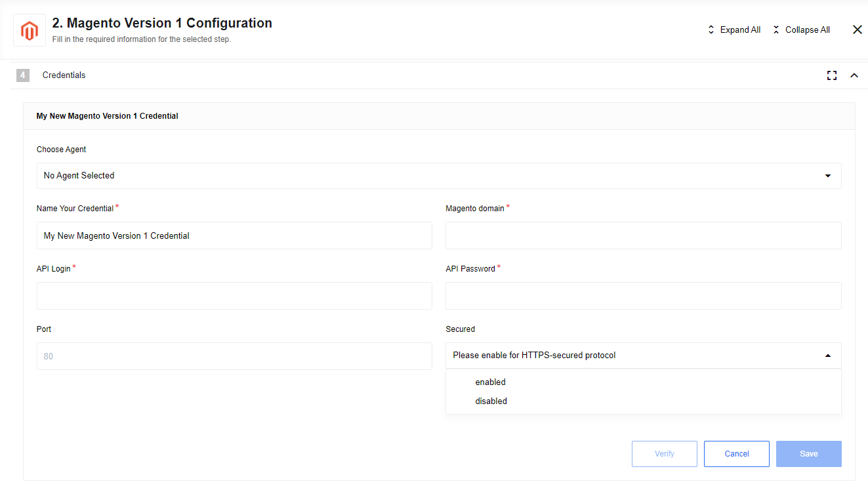Open the Choose Agent dropdown
The image size is (868, 490).
(439, 176)
